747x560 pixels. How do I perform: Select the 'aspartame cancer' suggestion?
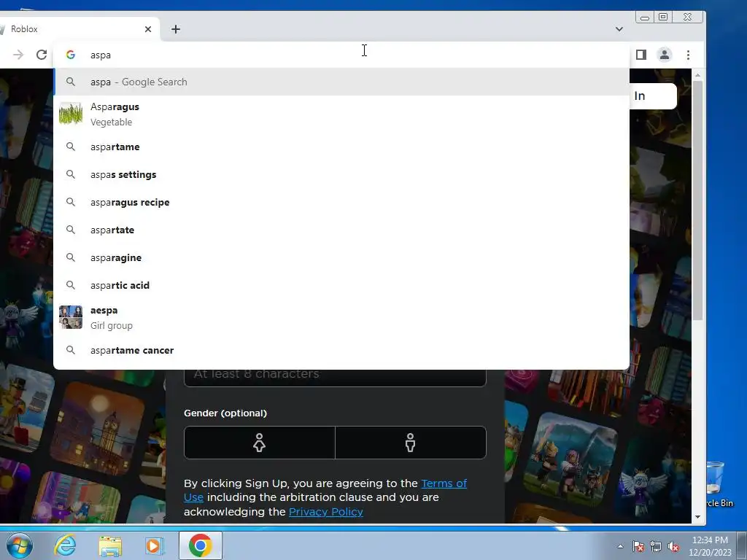pyautogui.click(x=341, y=351)
